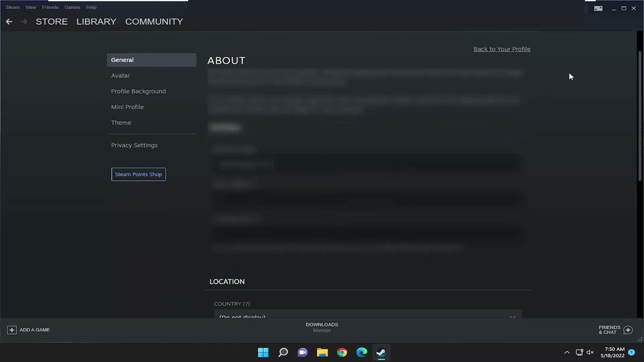This screenshot has width=644, height=362.
Task: Select General in profile sidebar
Action: 151,60
